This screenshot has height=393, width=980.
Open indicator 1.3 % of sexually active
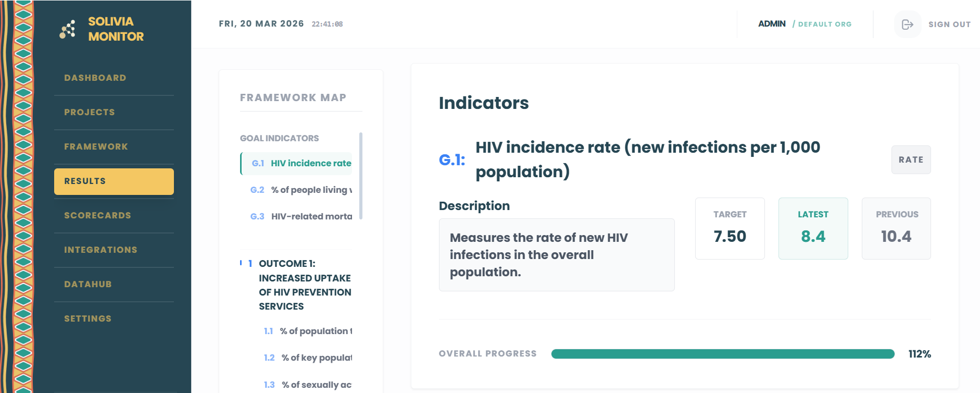(308, 385)
